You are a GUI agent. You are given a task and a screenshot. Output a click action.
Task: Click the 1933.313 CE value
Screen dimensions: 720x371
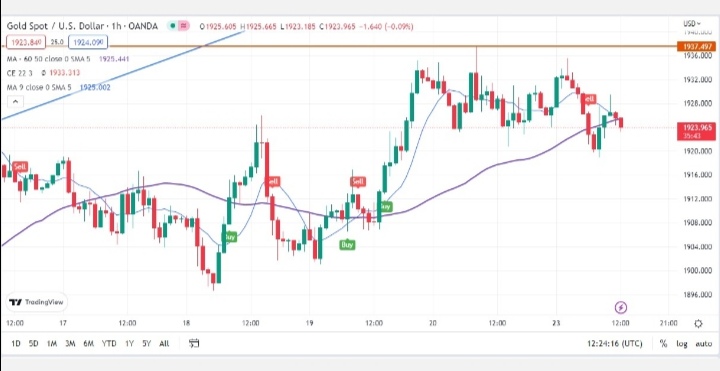pos(65,73)
